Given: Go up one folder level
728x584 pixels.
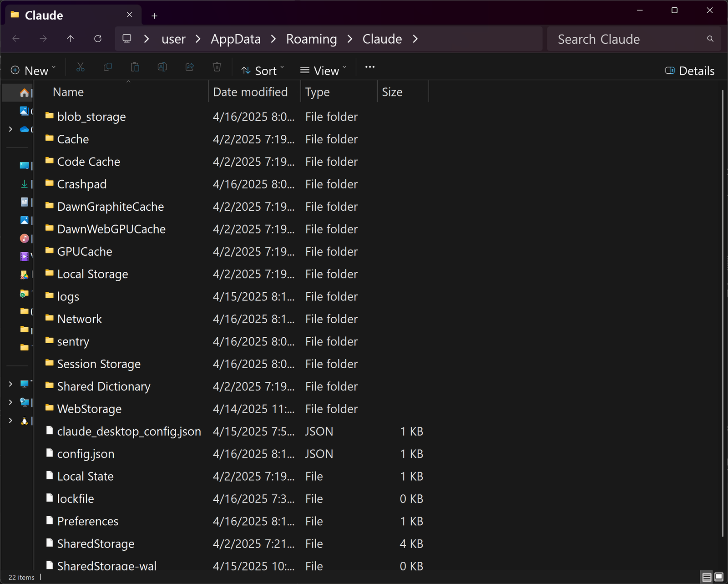Looking at the screenshot, I should pos(70,39).
